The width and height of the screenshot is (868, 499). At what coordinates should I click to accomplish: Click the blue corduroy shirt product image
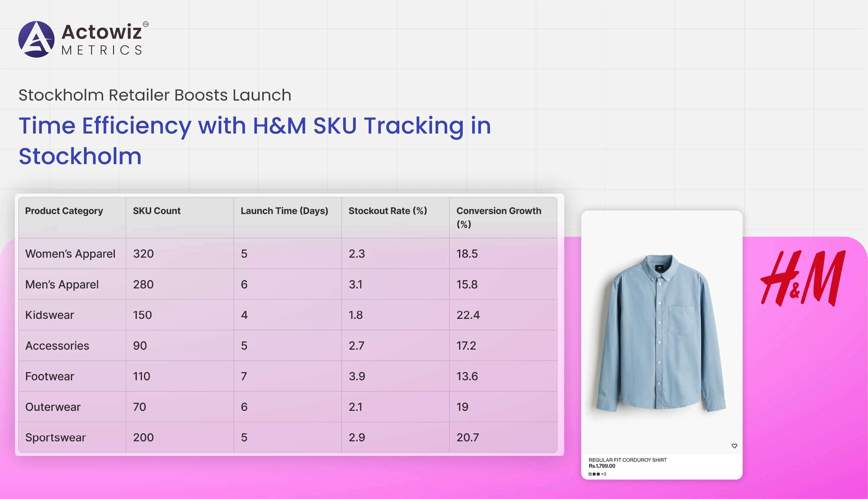661,332
